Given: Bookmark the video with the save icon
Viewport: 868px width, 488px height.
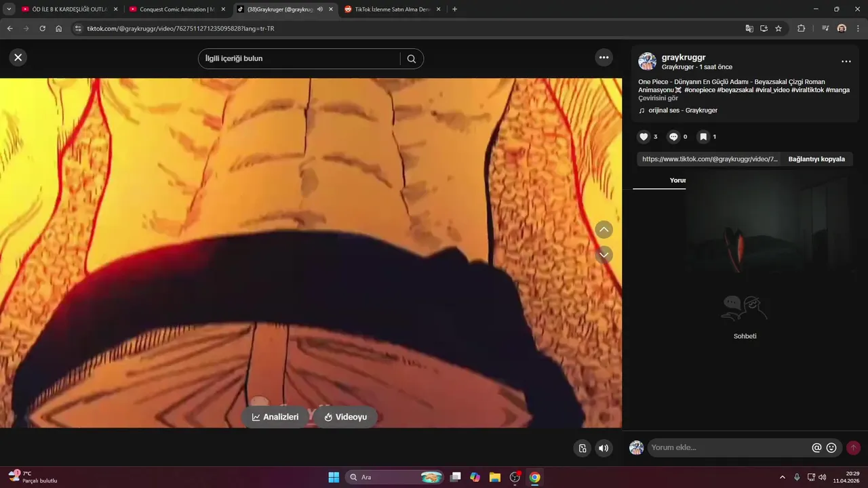Looking at the screenshot, I should pyautogui.click(x=703, y=137).
